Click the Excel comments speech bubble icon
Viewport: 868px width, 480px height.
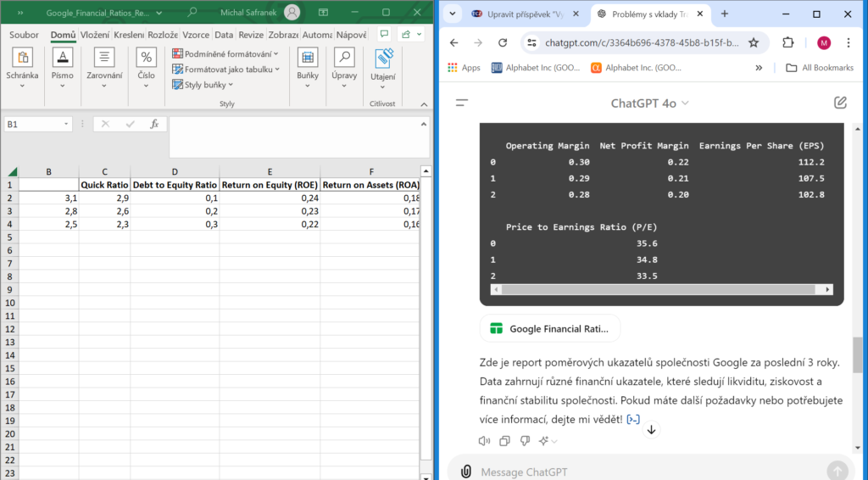[x=384, y=35]
